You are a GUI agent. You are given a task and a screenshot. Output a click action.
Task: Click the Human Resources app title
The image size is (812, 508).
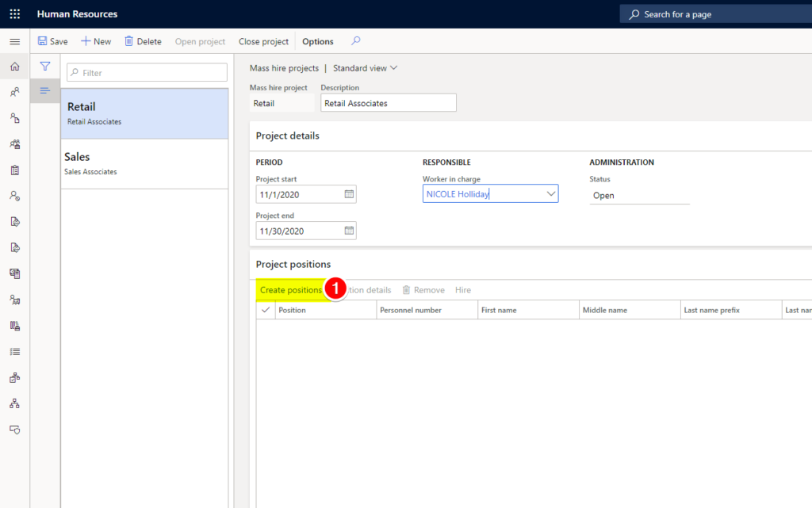pos(77,14)
